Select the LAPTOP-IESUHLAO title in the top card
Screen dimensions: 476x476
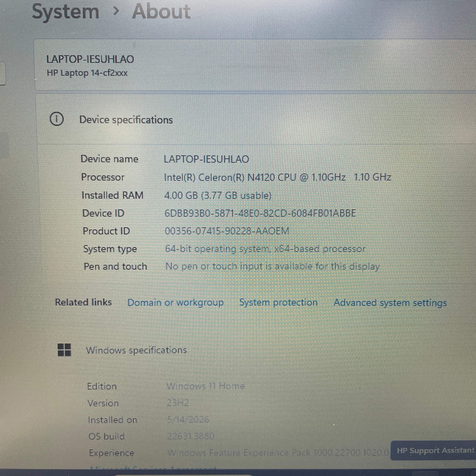(90, 59)
